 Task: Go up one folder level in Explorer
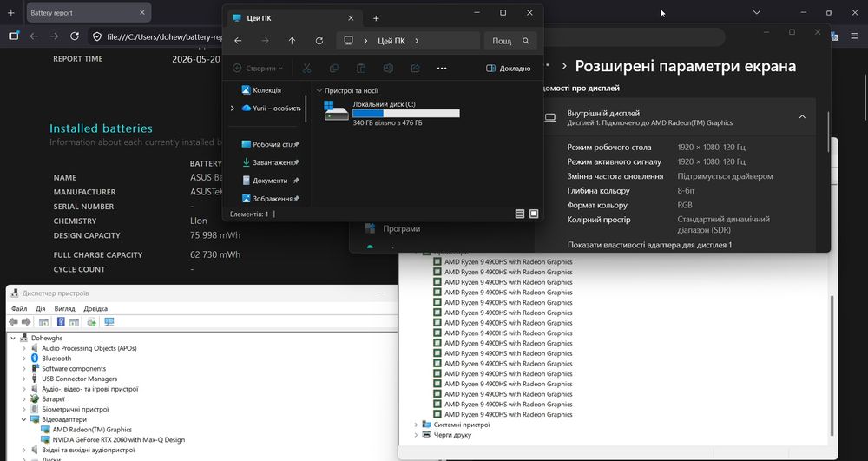tap(292, 41)
